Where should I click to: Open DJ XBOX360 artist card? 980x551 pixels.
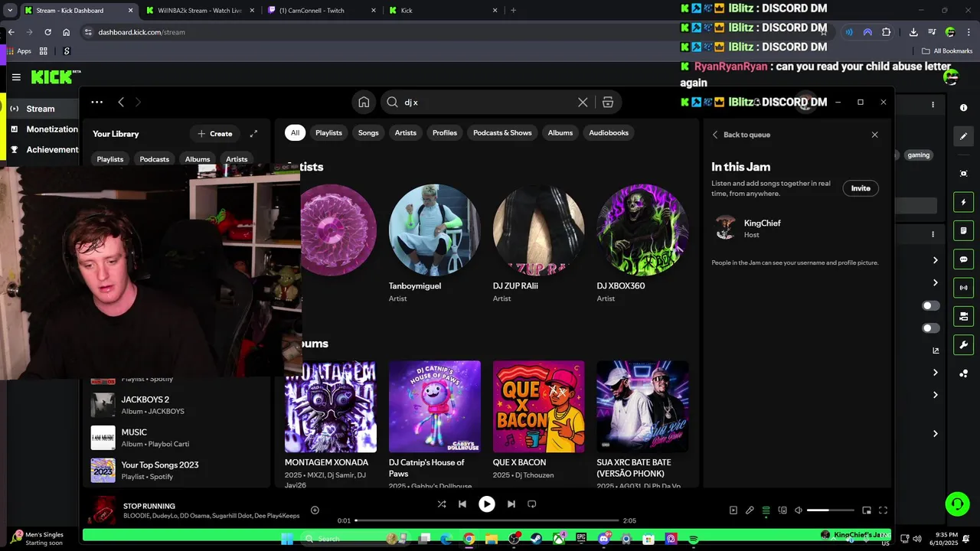642,243
